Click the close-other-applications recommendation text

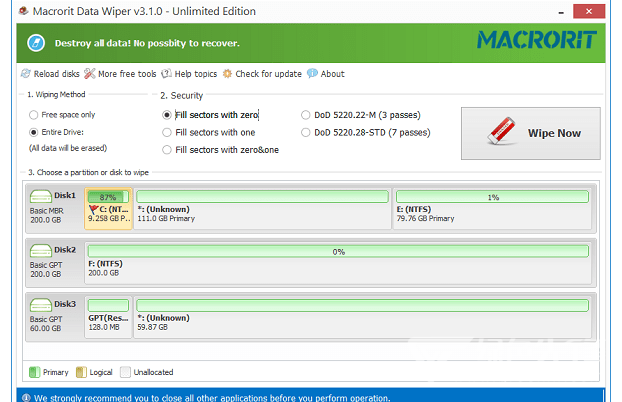click(212, 398)
